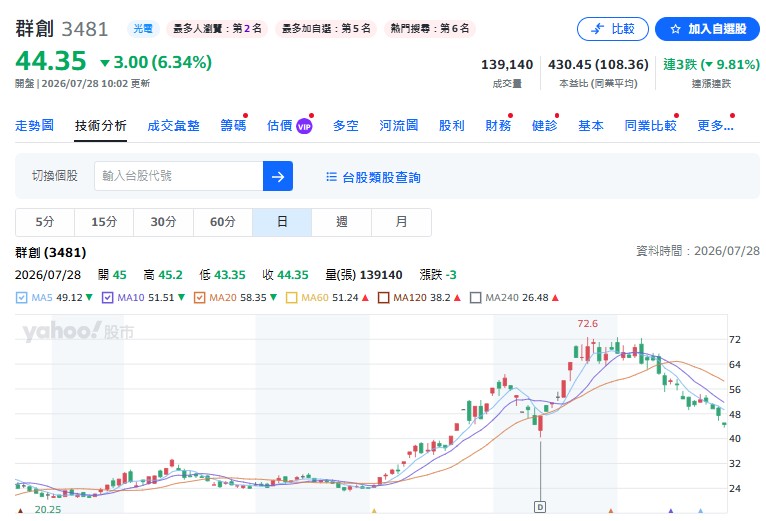Screen dimensions: 766x521
Task: Toggle the MA5 moving average checkbox
Action: tap(21, 298)
